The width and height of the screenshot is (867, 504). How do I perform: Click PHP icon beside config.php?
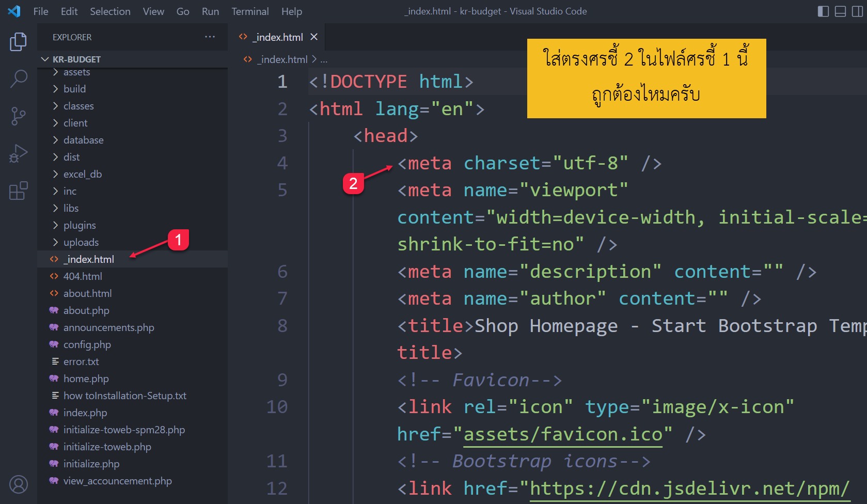[x=54, y=344]
